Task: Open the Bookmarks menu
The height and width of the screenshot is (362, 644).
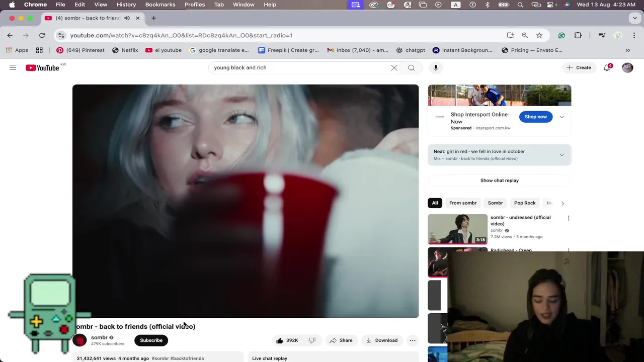Action: pos(160,5)
